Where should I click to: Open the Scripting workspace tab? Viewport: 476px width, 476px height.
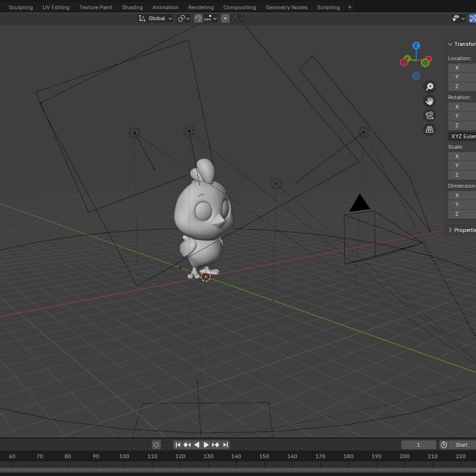click(328, 7)
